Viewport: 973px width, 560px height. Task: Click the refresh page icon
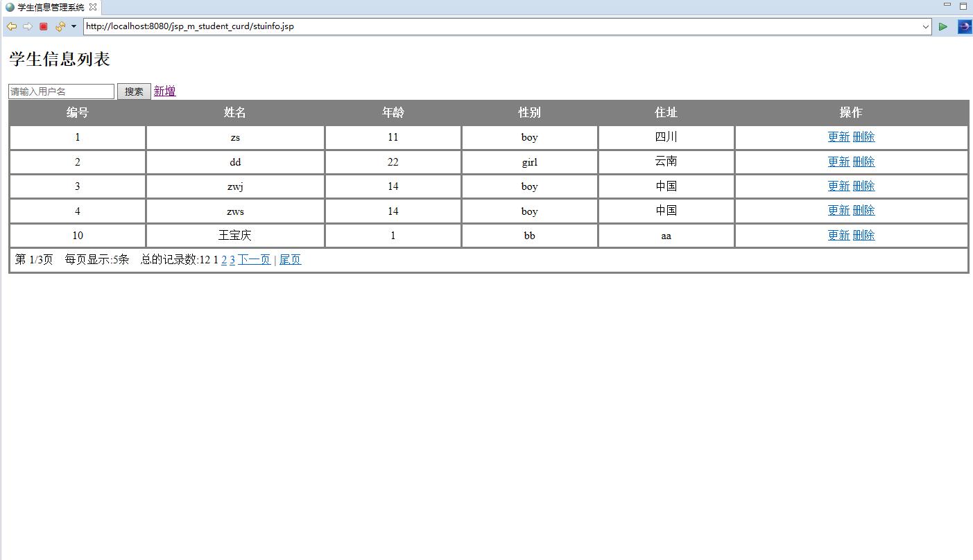pyautogui.click(x=61, y=26)
